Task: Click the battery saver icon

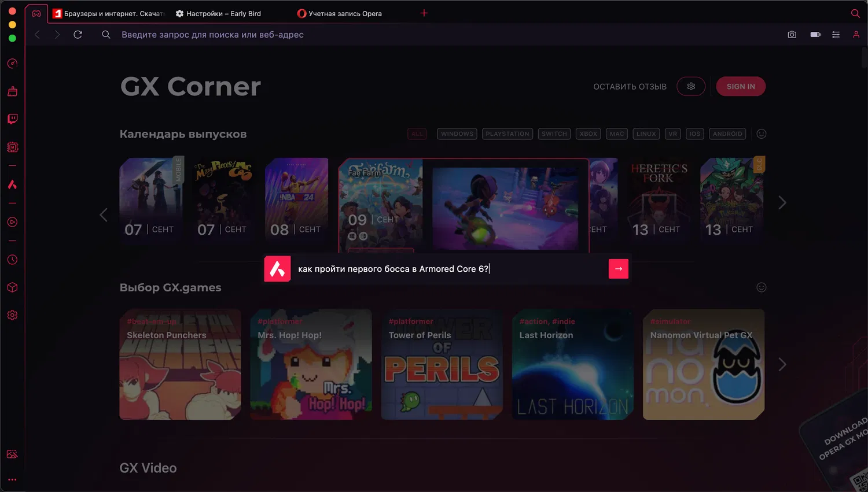Action: [815, 35]
